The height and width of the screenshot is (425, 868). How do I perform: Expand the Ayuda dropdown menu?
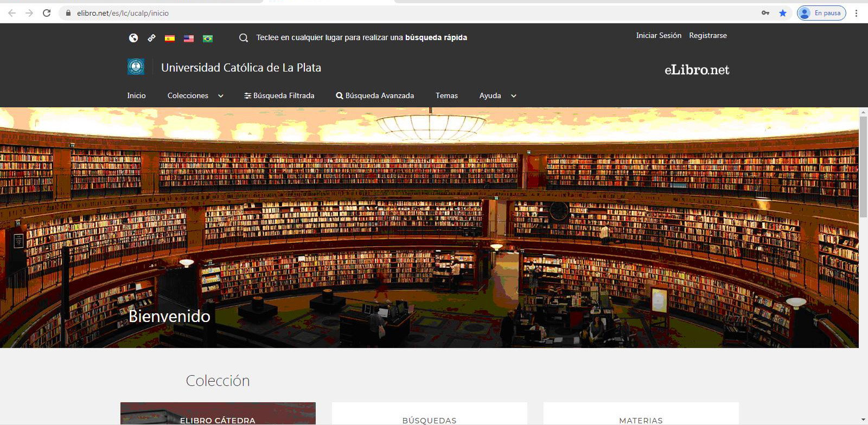point(497,96)
